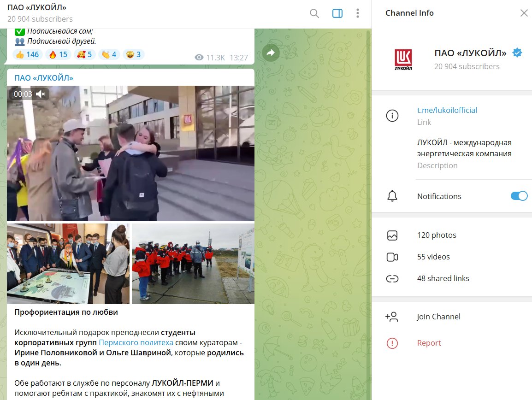
Task: Open t.me/lukoilofficial channel link
Action: [x=447, y=110]
